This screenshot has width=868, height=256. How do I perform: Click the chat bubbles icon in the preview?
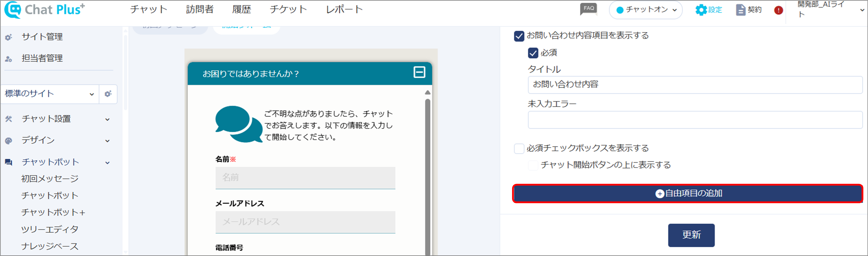[239, 124]
